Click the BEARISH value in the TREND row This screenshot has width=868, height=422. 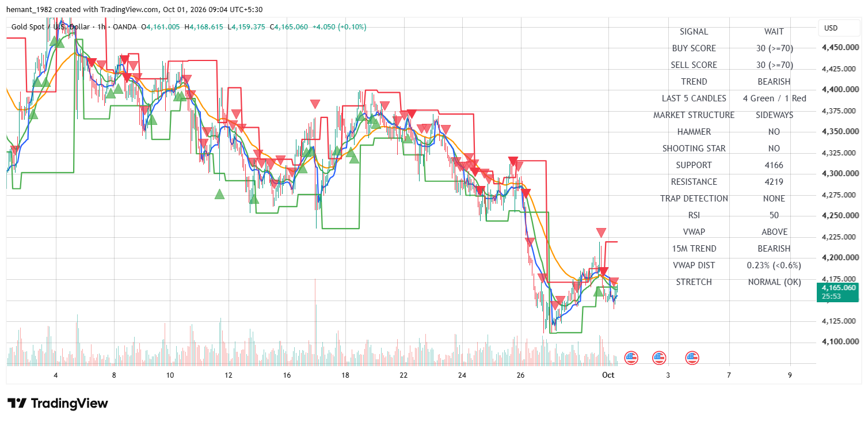774,82
